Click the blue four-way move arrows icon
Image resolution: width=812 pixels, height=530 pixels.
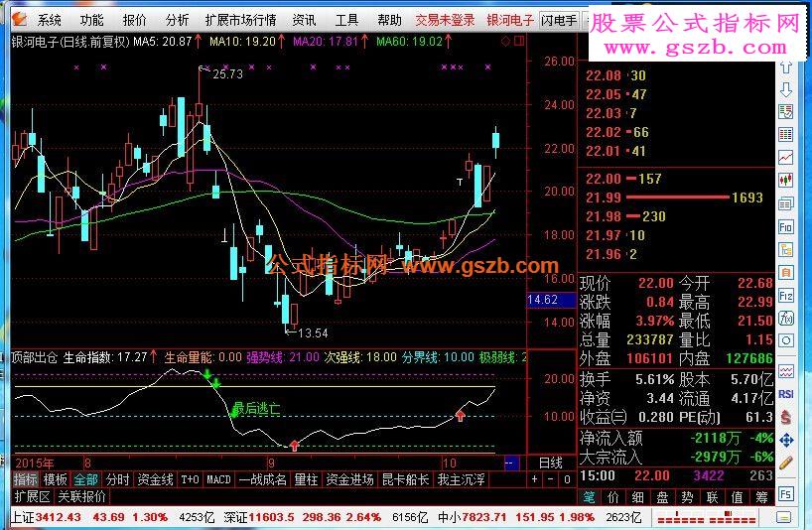click(x=786, y=440)
